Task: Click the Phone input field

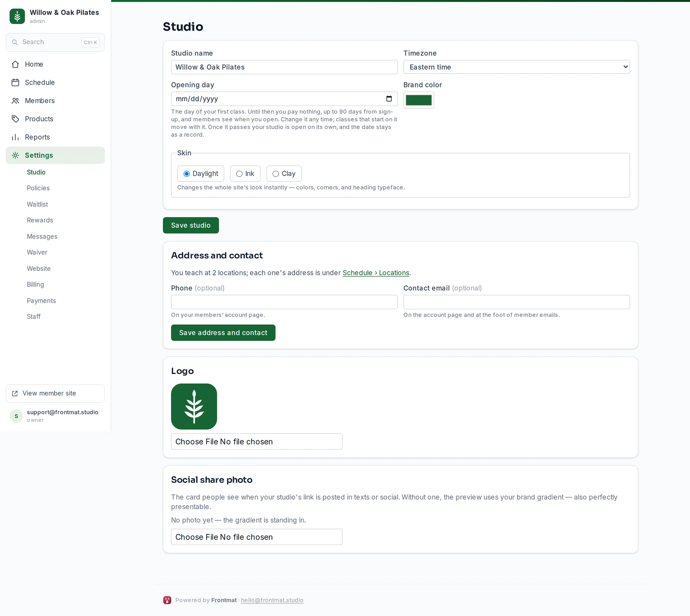Action: [284, 302]
